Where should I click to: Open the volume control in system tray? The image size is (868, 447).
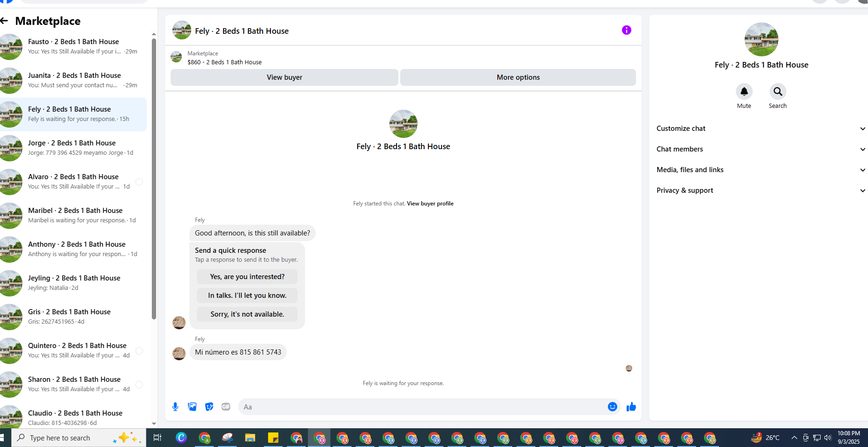pos(828,438)
